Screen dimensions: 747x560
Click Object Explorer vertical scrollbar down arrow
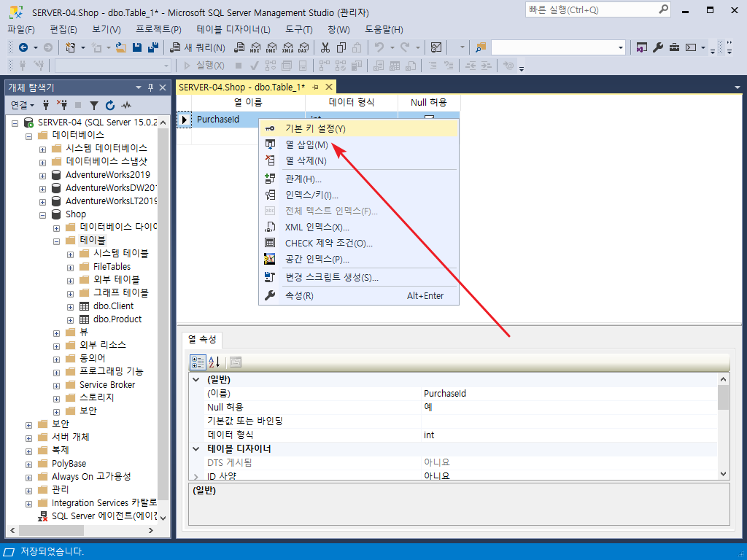click(163, 518)
